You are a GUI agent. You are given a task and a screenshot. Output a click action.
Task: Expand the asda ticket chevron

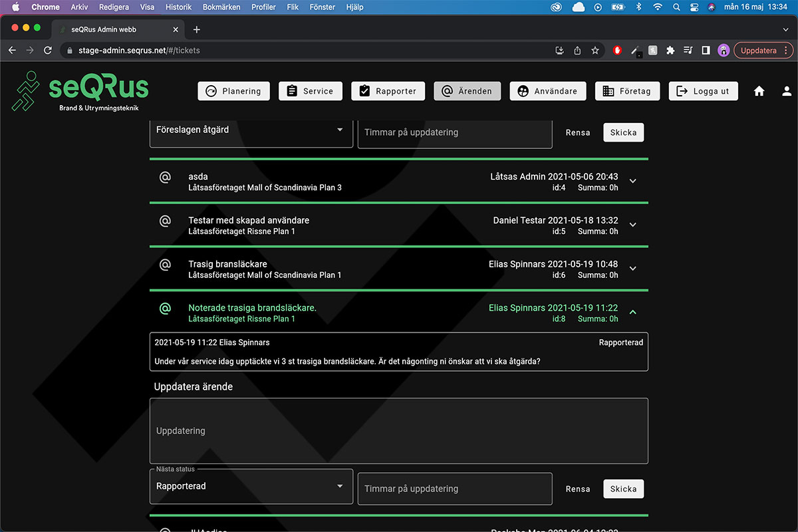point(632,181)
